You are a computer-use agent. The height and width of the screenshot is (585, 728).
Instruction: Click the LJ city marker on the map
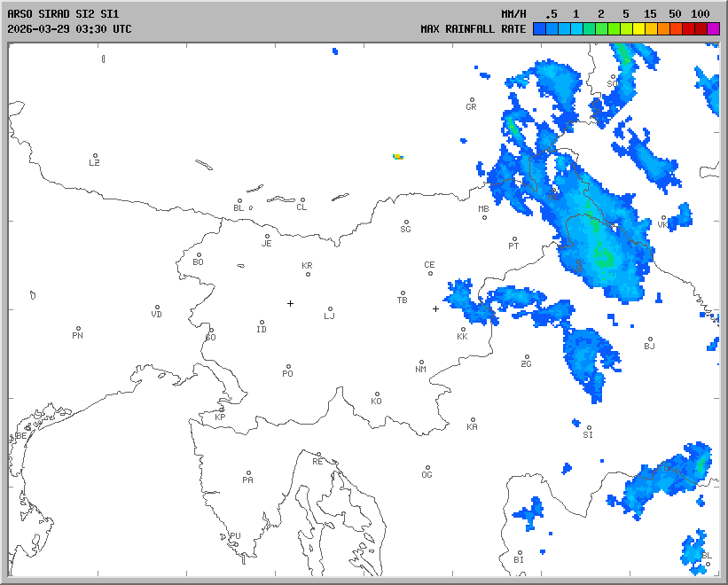point(331,309)
